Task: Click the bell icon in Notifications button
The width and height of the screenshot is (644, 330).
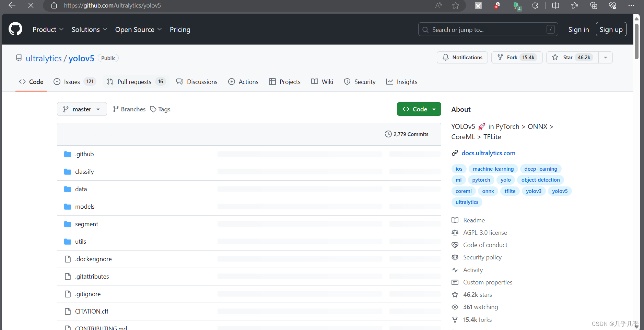Action: tap(446, 57)
